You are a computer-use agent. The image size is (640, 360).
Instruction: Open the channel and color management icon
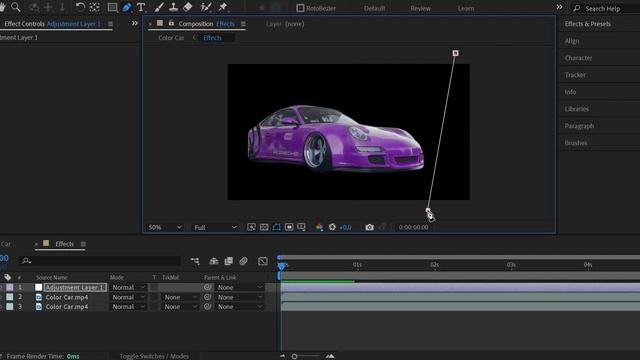tap(319, 227)
